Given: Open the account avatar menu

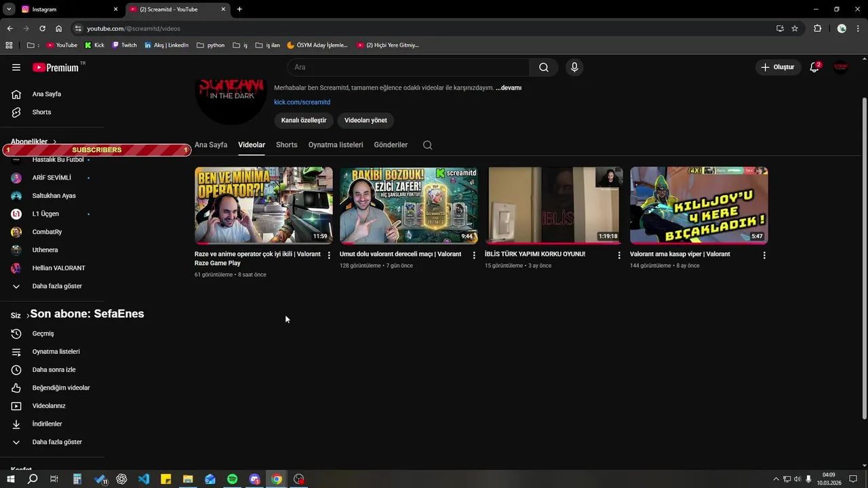Looking at the screenshot, I should (841, 67).
